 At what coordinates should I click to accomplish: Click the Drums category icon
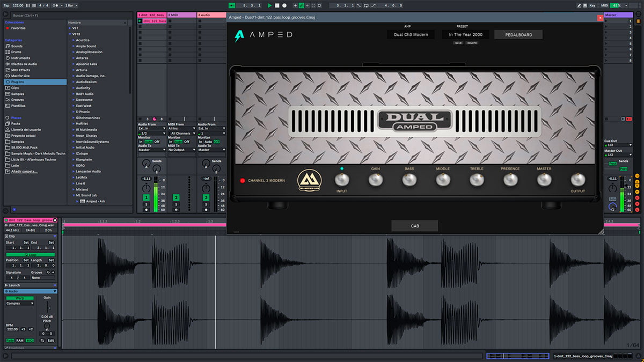click(x=8, y=52)
